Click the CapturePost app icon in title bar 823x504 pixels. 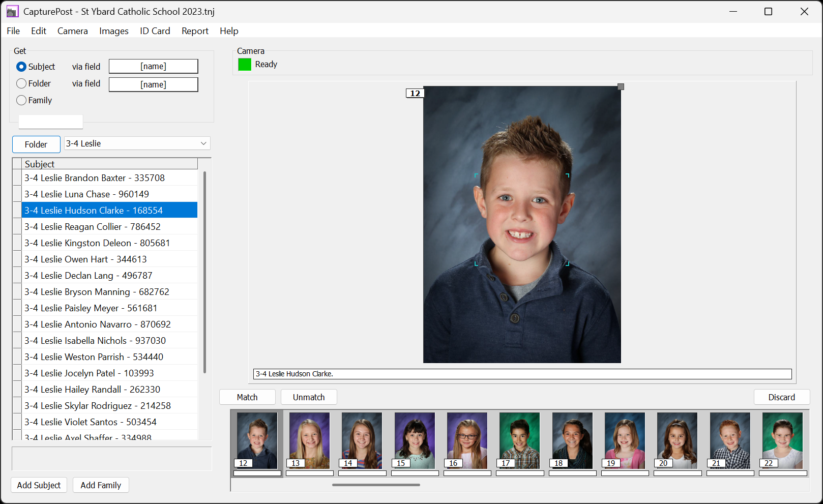click(12, 11)
